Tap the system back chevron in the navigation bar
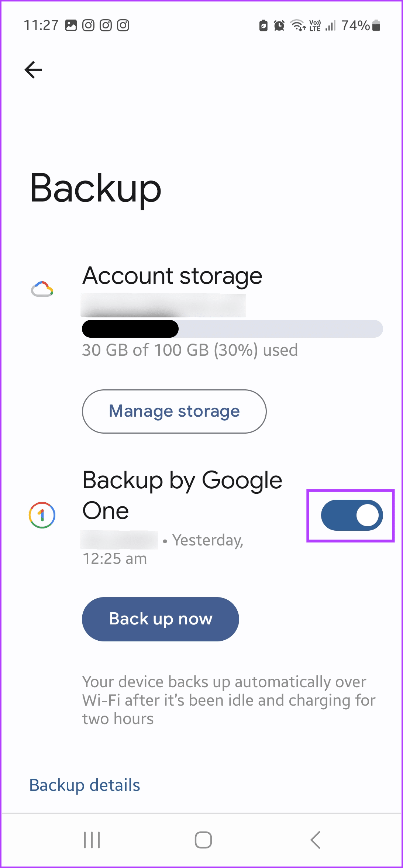 315,840
